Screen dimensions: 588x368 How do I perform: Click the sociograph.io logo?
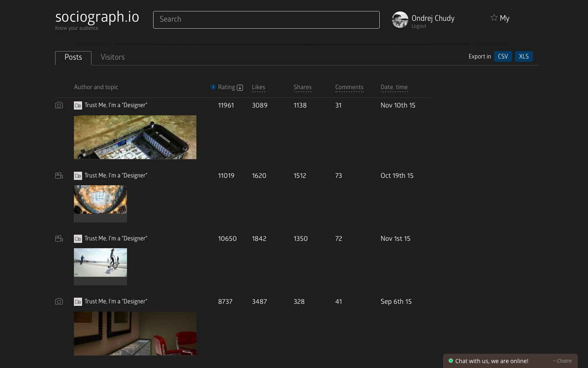point(97,17)
